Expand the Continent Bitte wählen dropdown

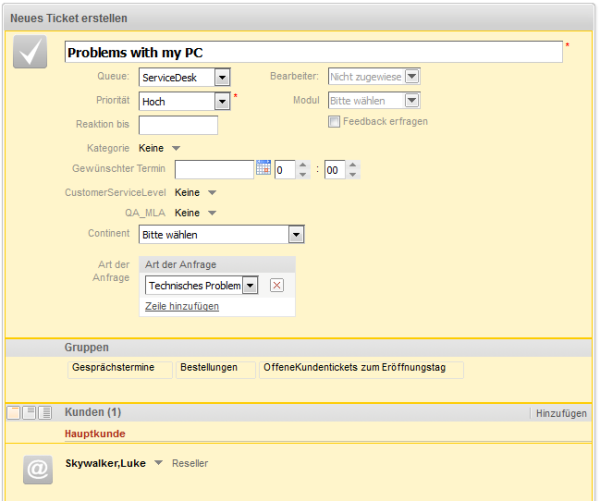[x=296, y=235]
